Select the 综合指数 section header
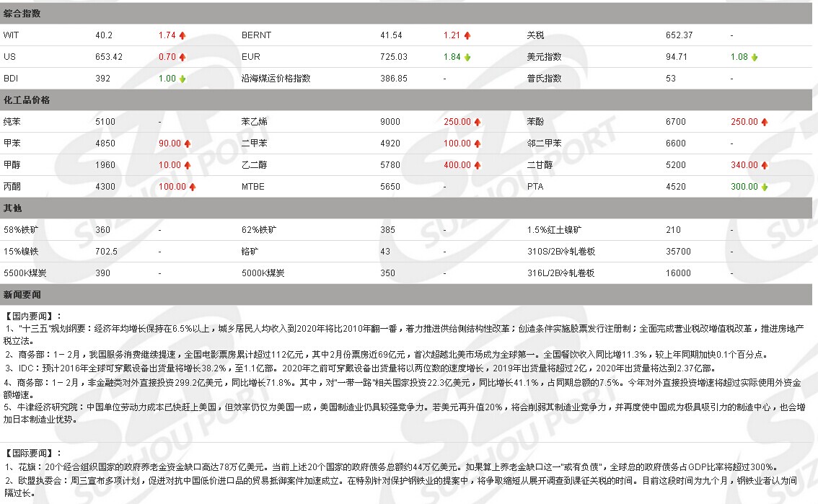Screen dimensions: 818x504 click(406, 14)
